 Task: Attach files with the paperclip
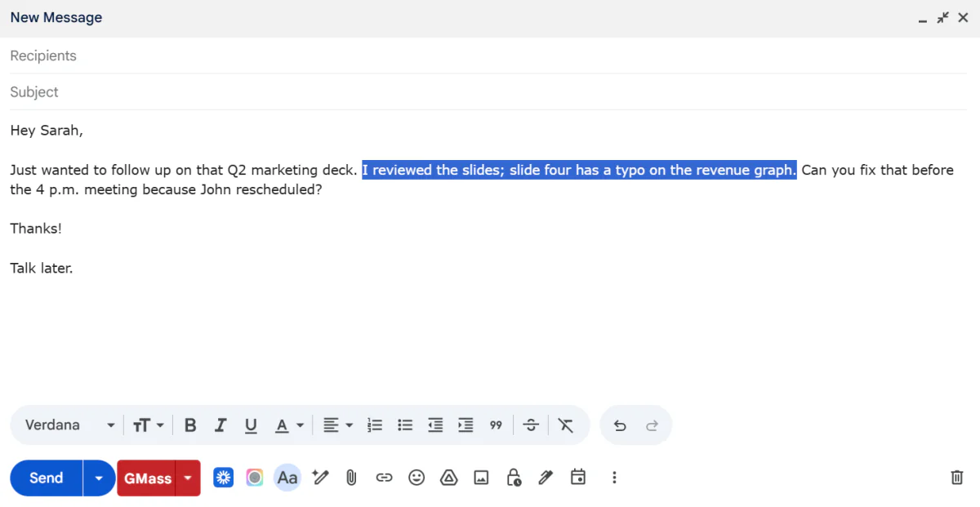pos(351,478)
